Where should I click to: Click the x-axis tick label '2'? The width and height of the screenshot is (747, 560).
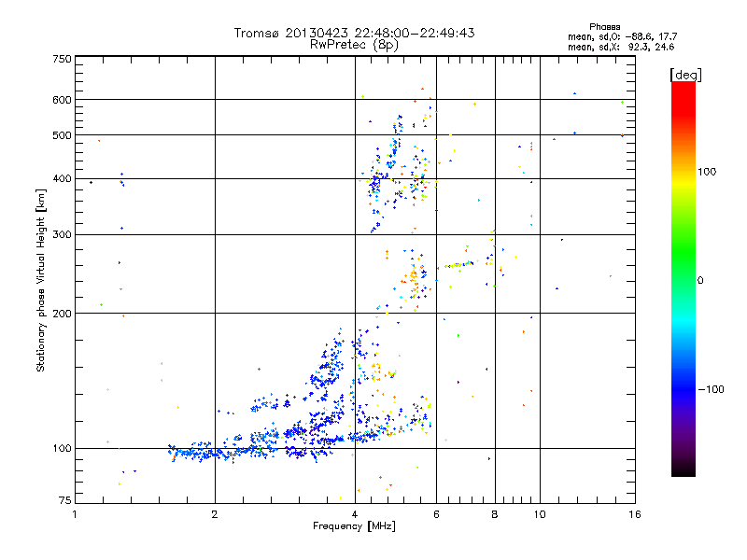coord(215,514)
